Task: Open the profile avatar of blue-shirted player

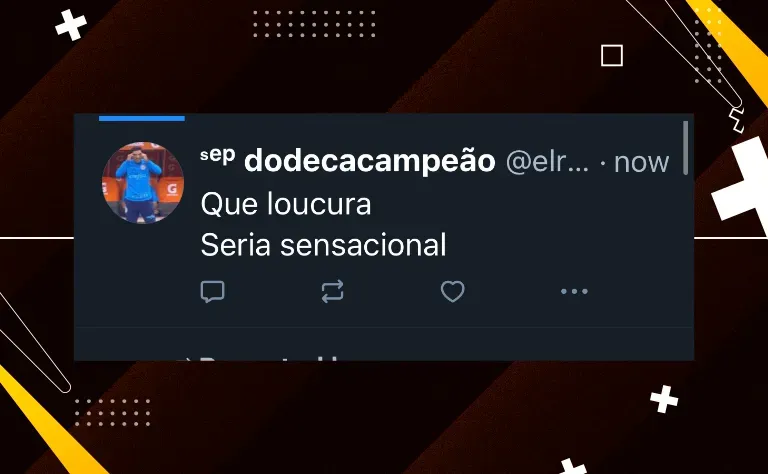Action: (143, 183)
